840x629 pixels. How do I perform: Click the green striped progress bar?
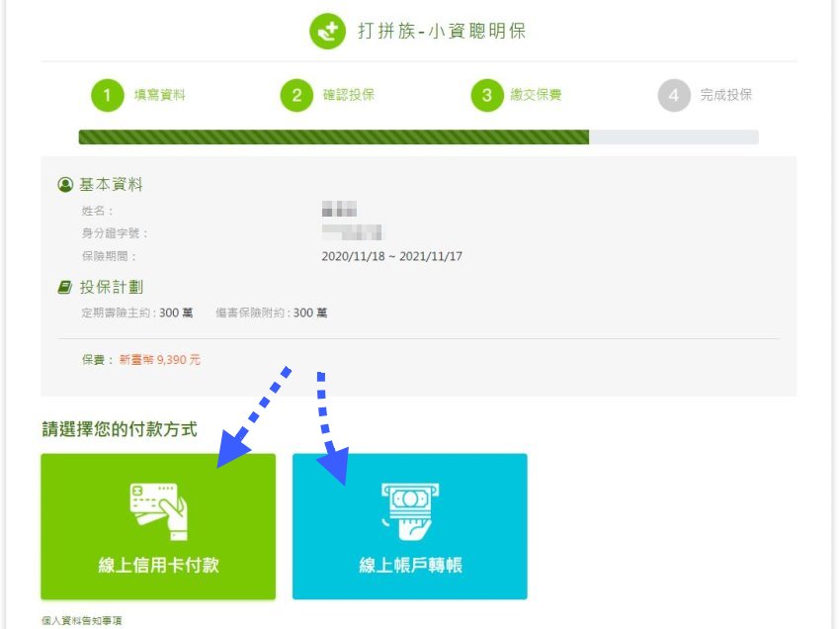click(334, 136)
